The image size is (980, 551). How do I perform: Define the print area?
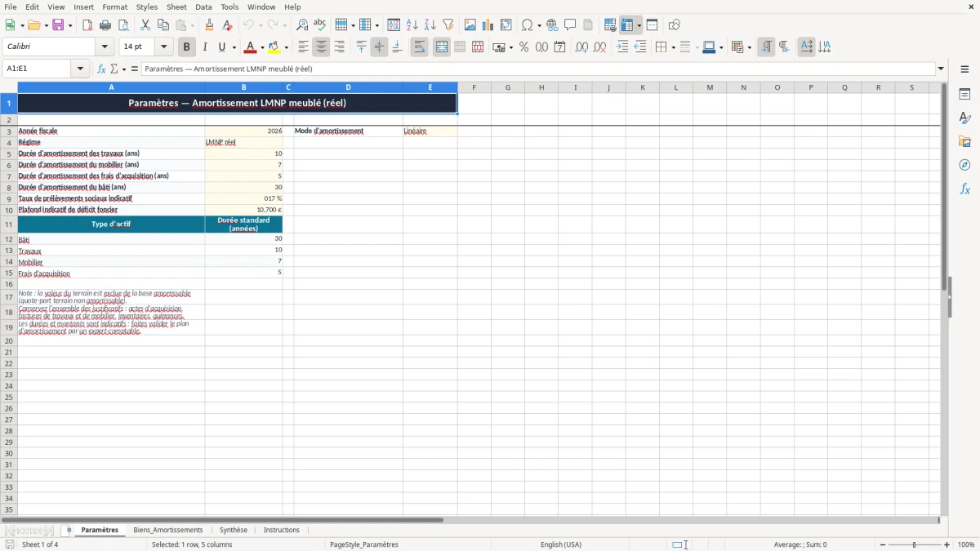coord(610,25)
